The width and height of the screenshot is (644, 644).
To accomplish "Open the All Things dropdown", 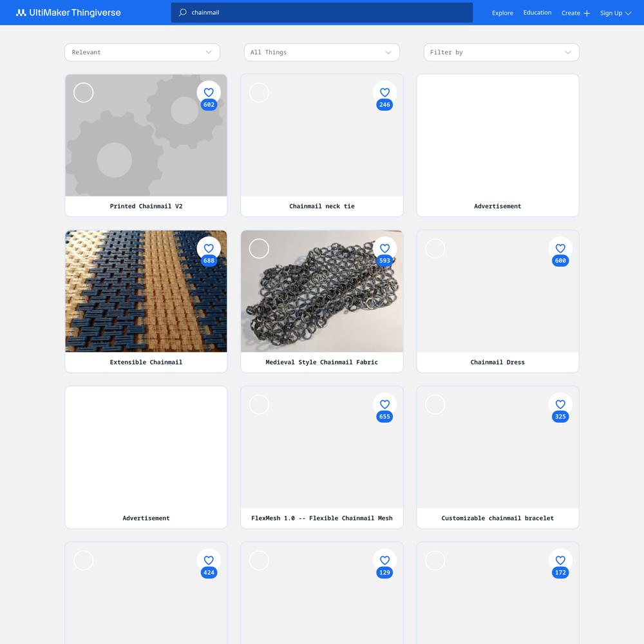I will [x=321, y=52].
